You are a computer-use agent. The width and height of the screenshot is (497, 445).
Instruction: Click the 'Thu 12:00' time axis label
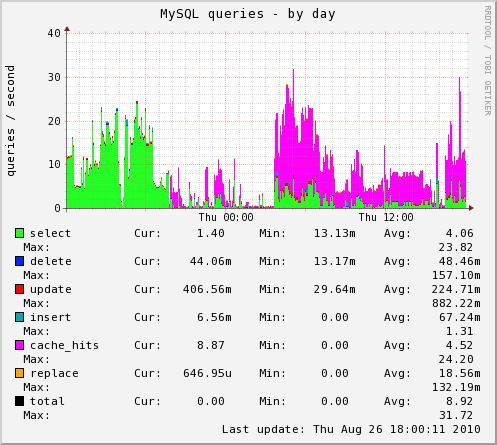click(386, 217)
